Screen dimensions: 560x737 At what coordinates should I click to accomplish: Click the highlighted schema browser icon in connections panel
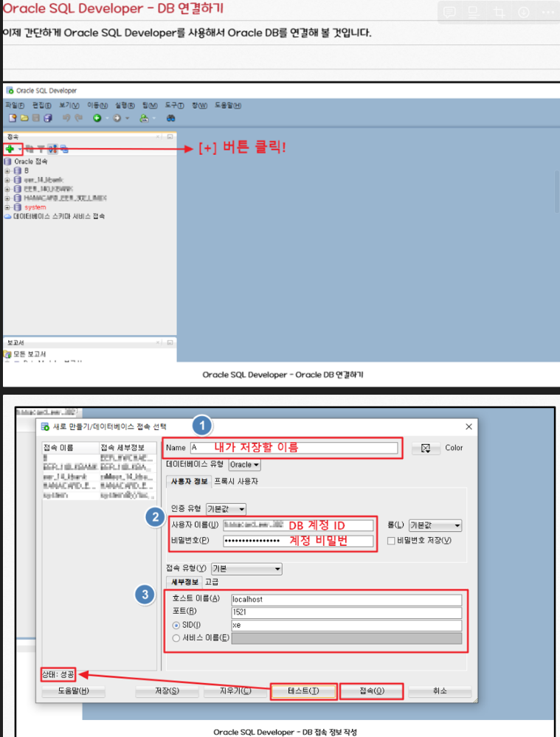pos(52,150)
